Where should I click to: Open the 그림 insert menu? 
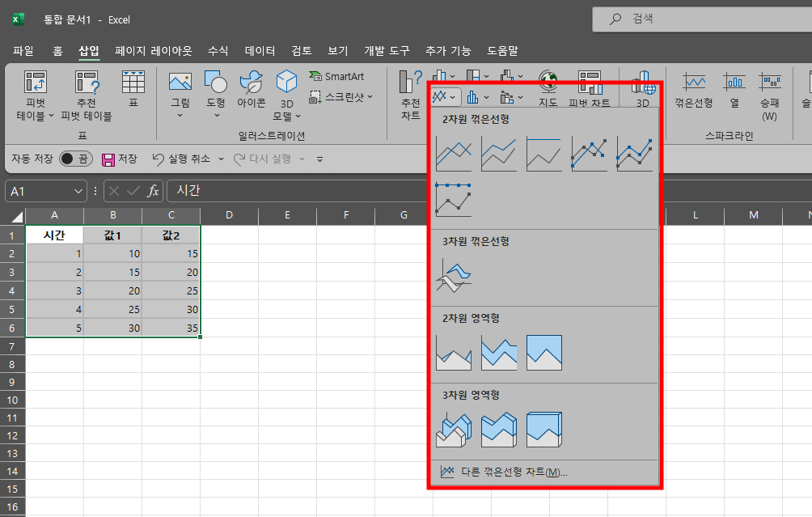(x=180, y=94)
